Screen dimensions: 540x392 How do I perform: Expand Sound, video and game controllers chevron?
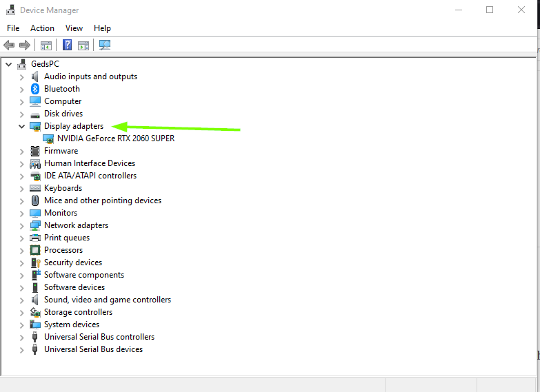[21, 300]
